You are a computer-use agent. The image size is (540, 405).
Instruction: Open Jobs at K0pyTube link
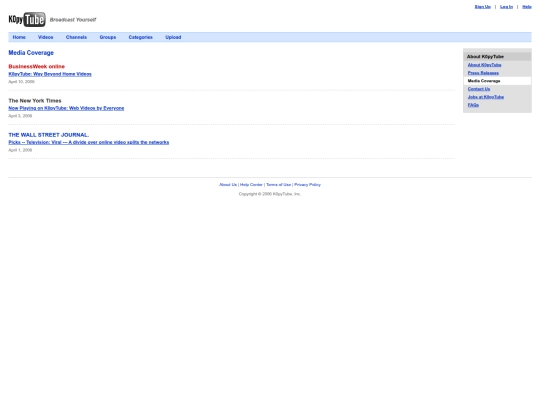point(486,97)
